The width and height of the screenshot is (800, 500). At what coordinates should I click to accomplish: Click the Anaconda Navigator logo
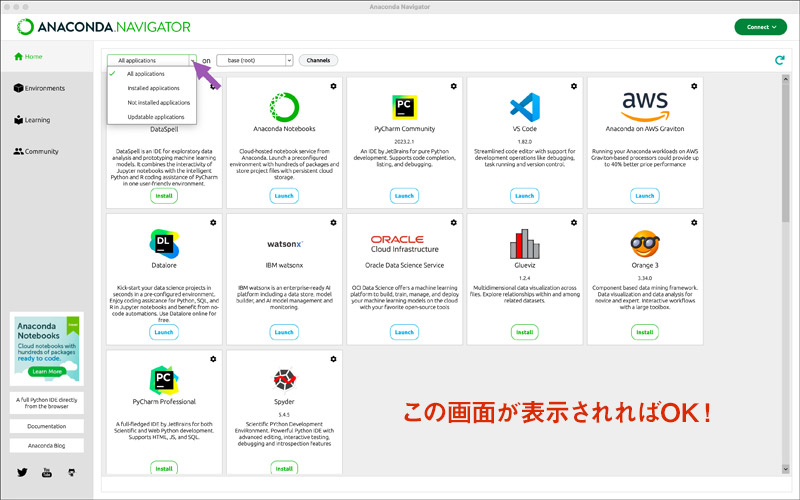point(104,27)
